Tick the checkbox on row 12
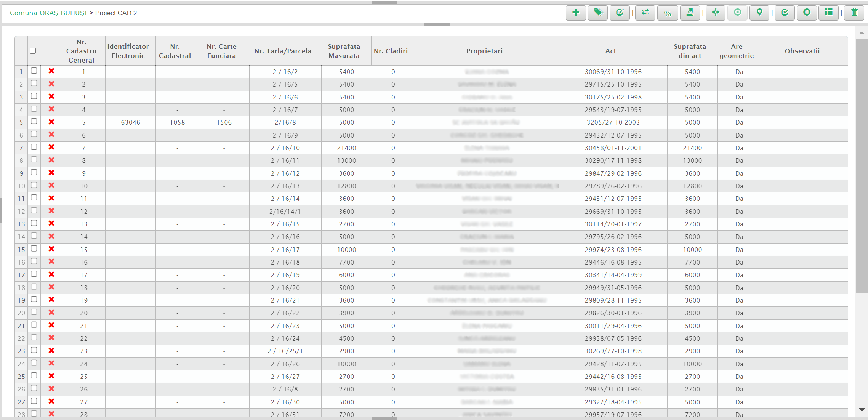Image resolution: width=868 pixels, height=420 pixels. (34, 210)
